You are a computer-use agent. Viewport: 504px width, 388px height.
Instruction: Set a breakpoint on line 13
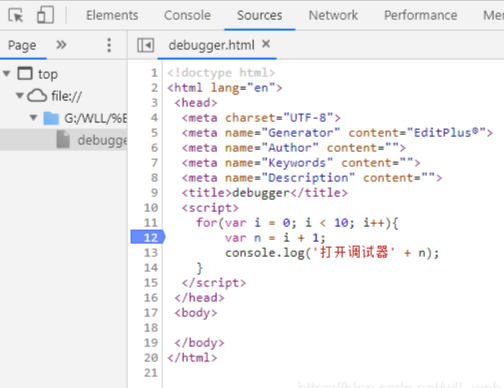click(151, 253)
